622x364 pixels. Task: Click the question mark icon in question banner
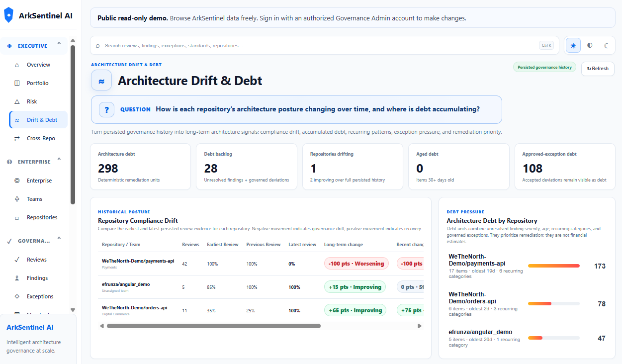pyautogui.click(x=107, y=109)
